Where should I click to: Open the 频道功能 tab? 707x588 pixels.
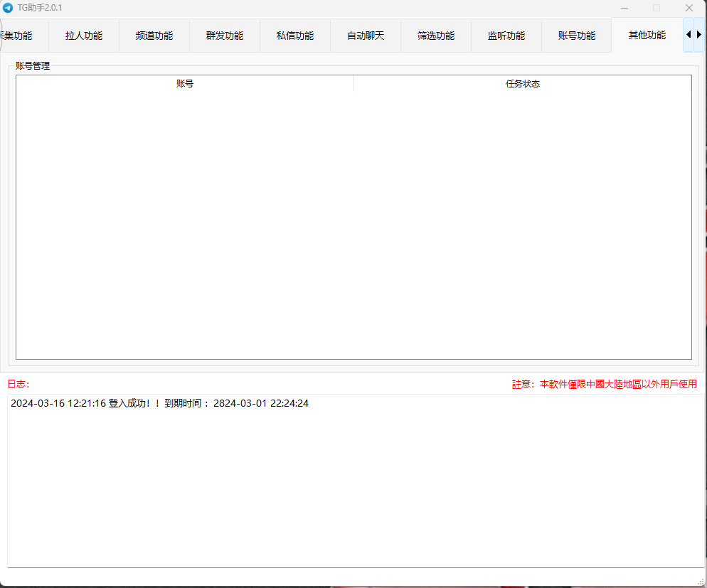point(154,36)
